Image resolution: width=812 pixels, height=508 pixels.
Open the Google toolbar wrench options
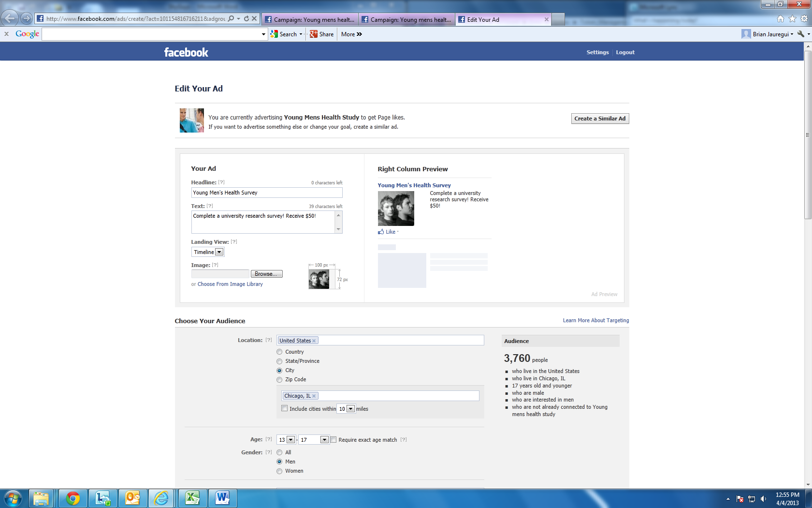801,34
